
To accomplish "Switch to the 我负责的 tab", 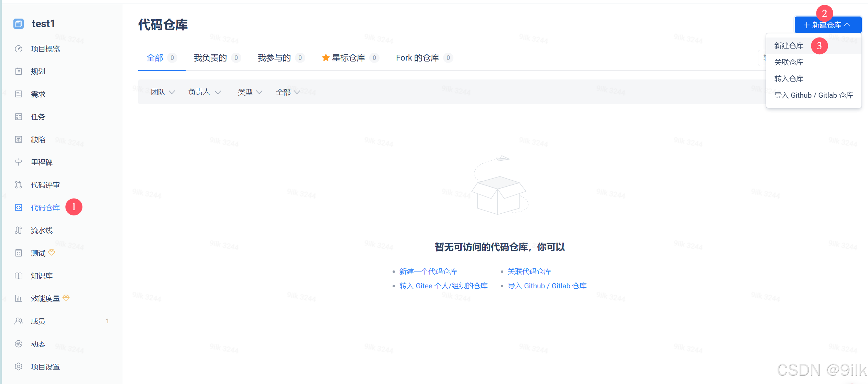I will point(210,58).
